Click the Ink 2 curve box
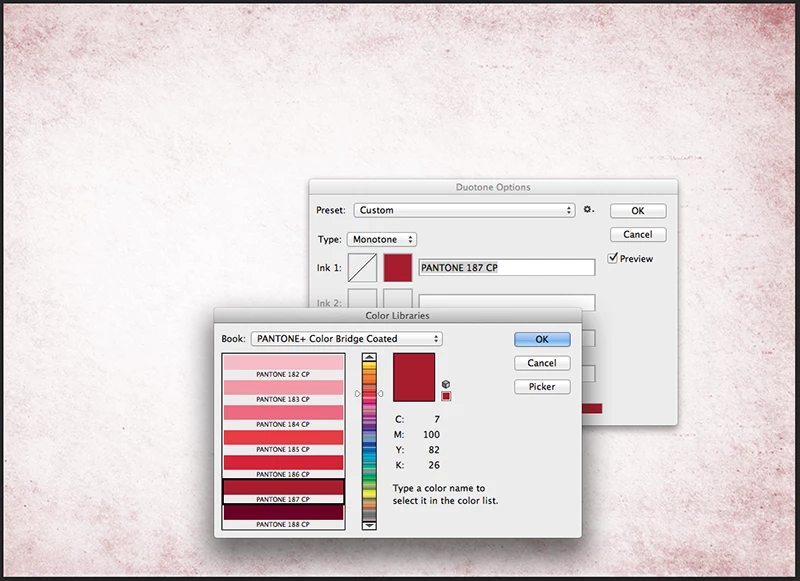This screenshot has height=581, width=800. 362,299
